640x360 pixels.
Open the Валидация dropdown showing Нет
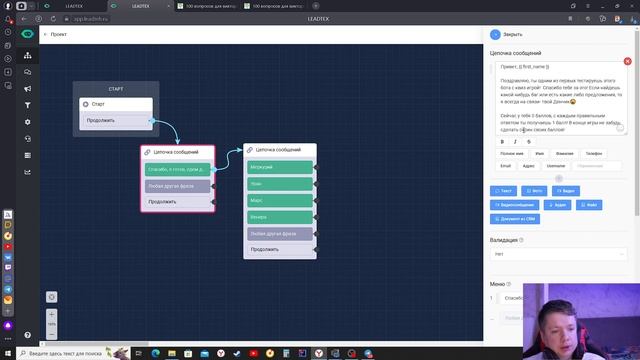click(x=558, y=254)
